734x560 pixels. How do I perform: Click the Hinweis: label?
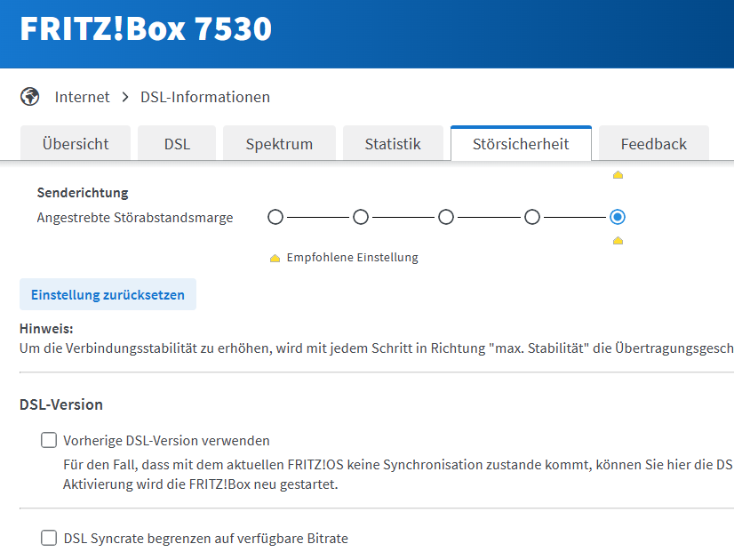click(46, 329)
